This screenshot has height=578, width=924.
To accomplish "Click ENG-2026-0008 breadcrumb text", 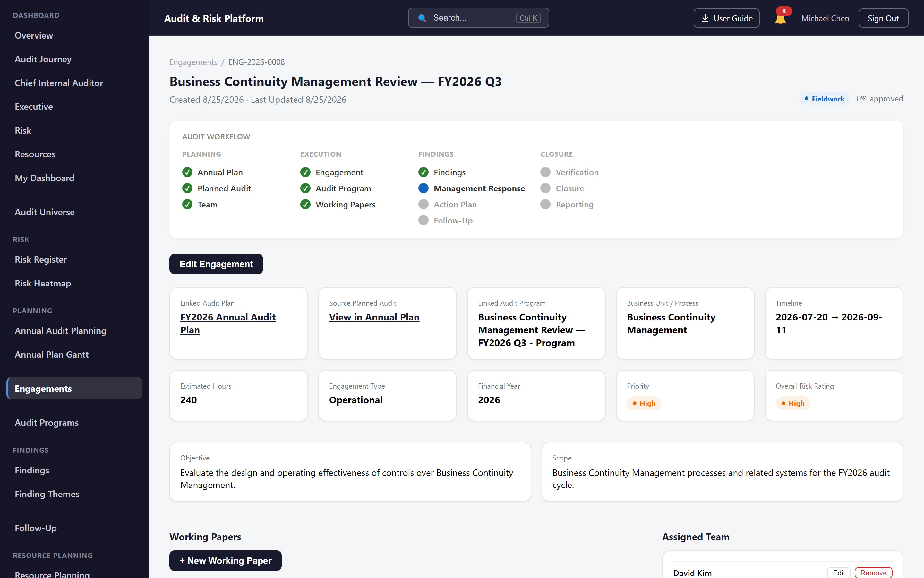I will 257,62.
